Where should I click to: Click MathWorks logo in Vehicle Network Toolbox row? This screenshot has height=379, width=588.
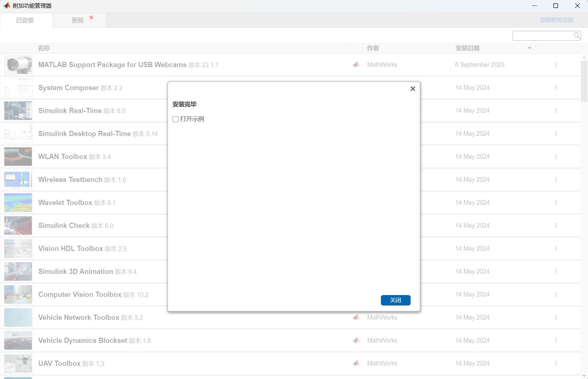(x=356, y=317)
